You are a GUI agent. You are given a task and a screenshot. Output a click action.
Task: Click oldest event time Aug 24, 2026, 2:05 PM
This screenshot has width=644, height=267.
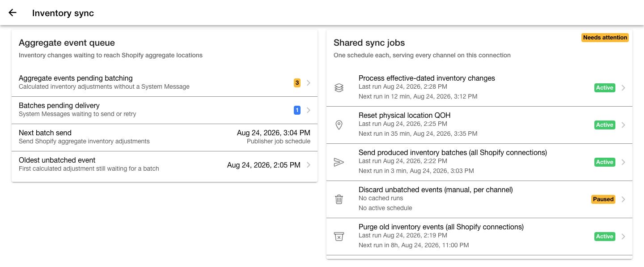pyautogui.click(x=264, y=165)
